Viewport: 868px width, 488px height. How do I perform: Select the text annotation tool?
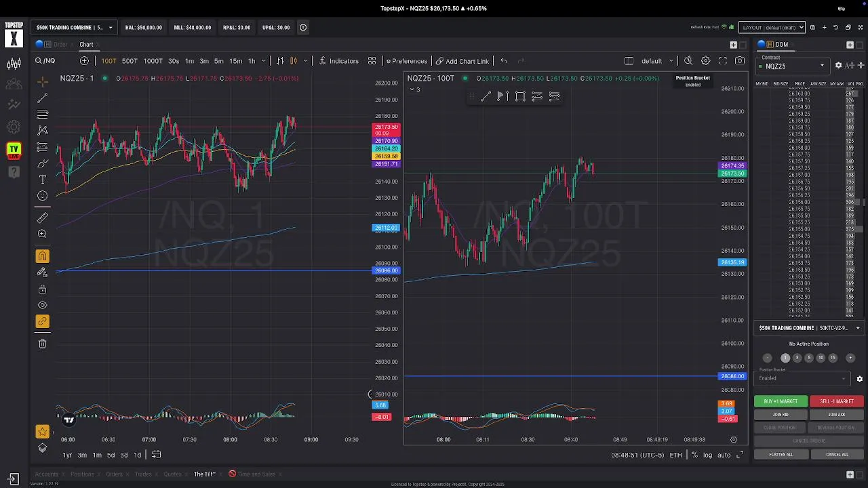tap(42, 180)
